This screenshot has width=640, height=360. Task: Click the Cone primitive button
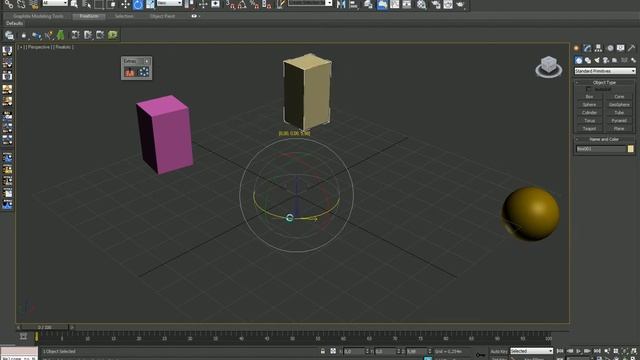(x=619, y=97)
